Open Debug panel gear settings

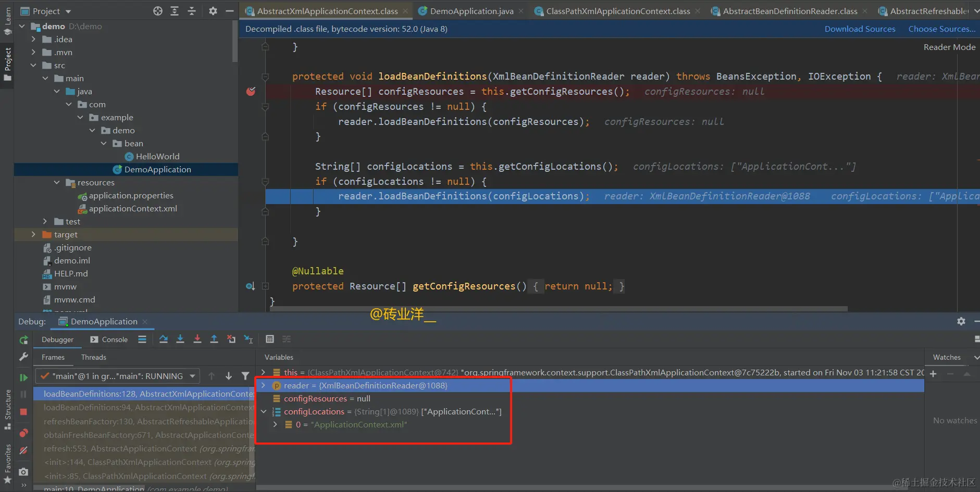pos(961,321)
